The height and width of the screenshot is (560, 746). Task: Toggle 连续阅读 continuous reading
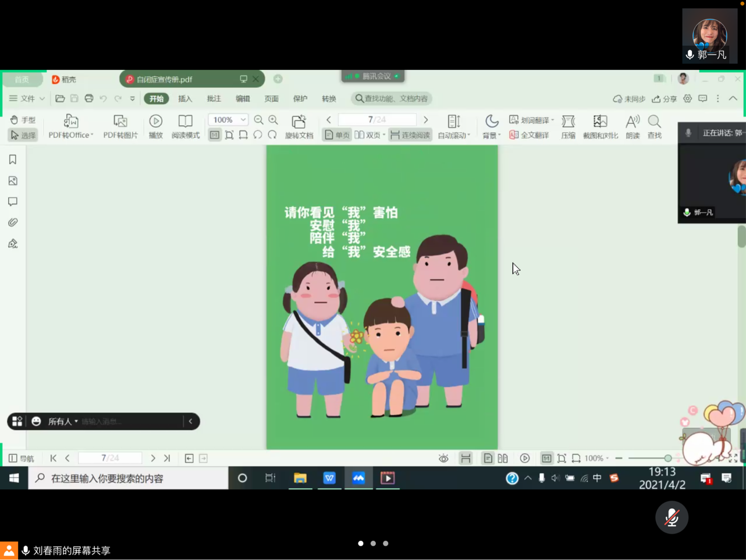coord(410,135)
